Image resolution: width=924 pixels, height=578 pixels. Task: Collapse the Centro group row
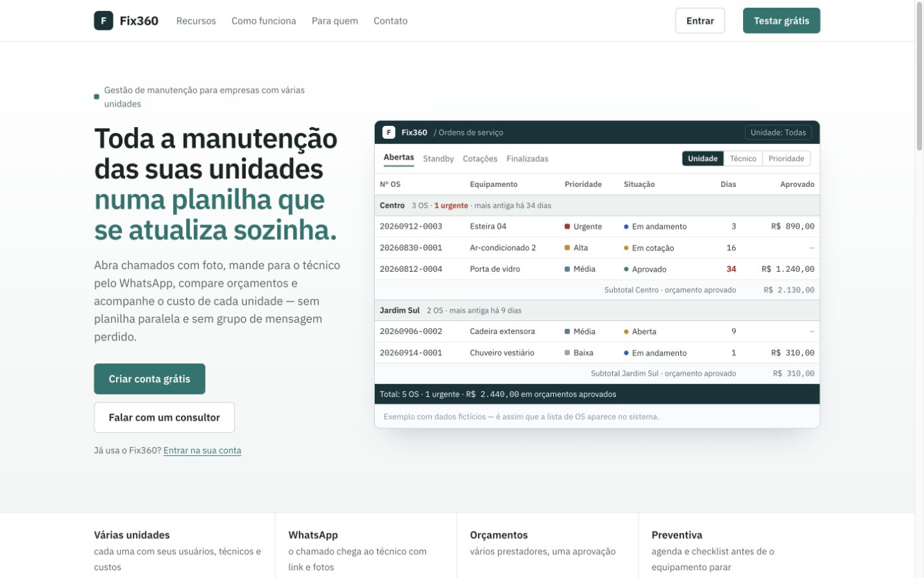click(597, 206)
